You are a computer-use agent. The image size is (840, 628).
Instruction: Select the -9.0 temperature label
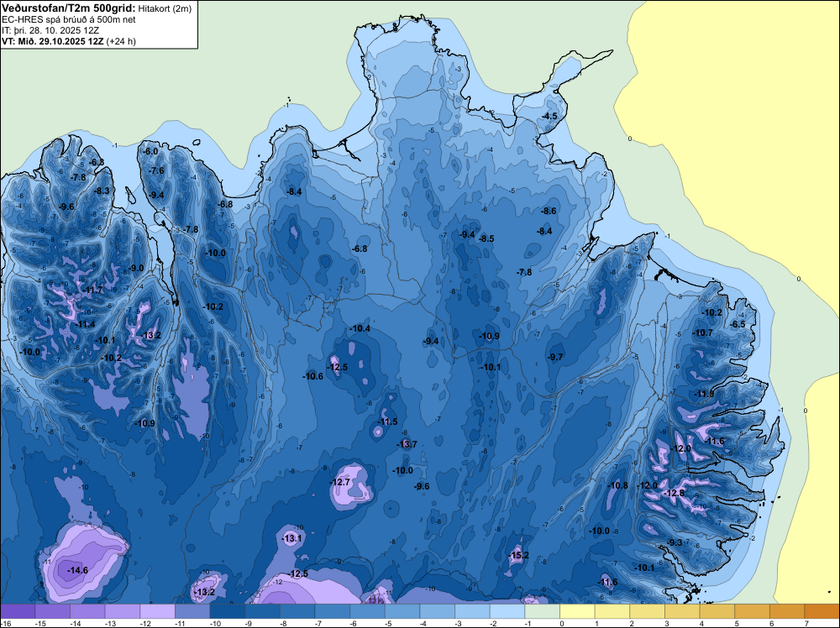[x=135, y=268]
